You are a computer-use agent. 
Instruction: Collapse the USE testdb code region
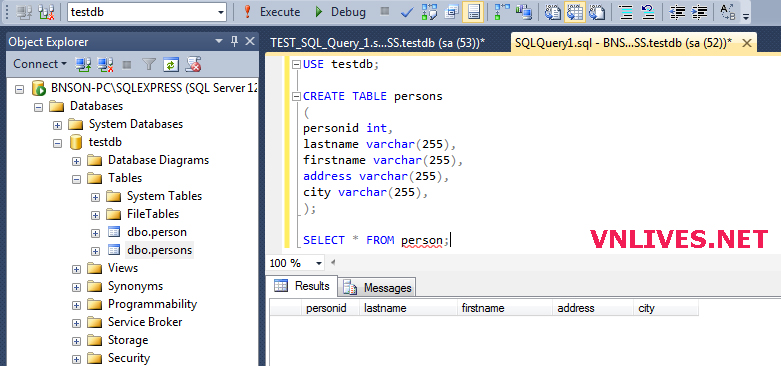tap(296, 64)
